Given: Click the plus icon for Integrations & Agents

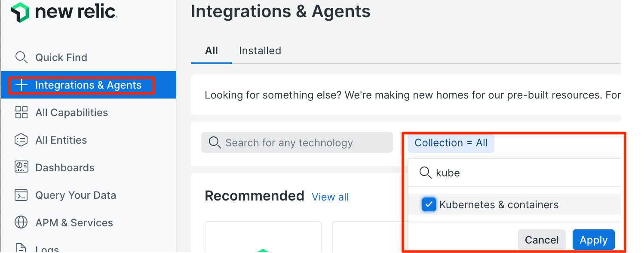Looking at the screenshot, I should [x=21, y=85].
